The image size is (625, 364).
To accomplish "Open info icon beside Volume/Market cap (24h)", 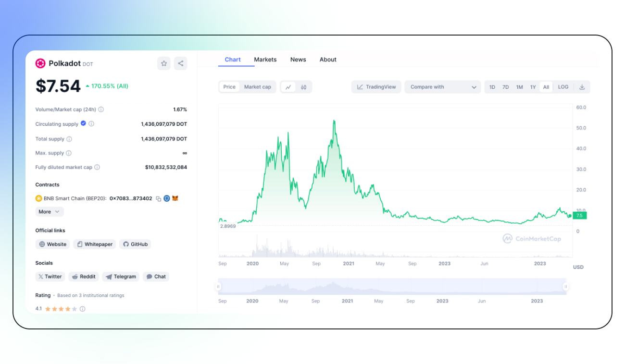I will pos(101,109).
